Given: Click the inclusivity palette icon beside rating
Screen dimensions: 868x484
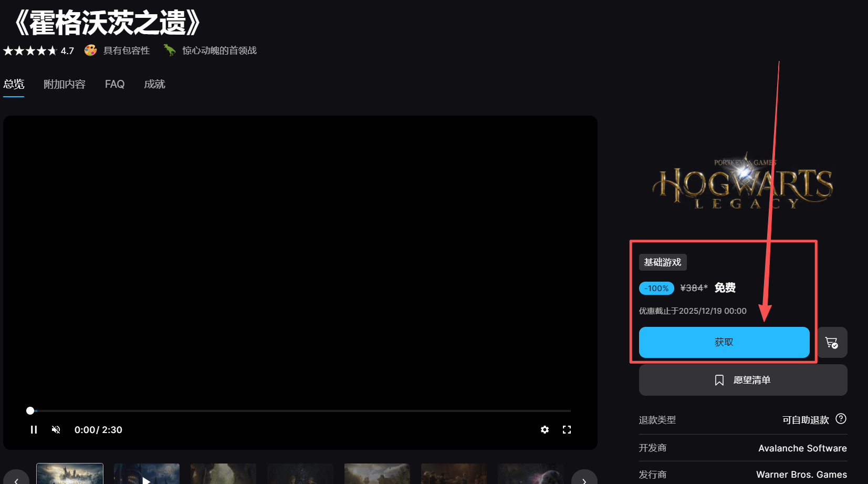Looking at the screenshot, I should (89, 50).
